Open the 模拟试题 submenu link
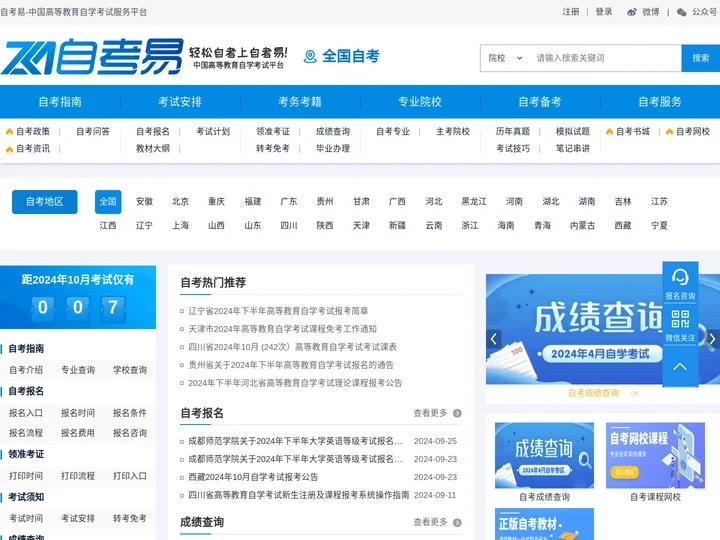The height and width of the screenshot is (540, 720). pyautogui.click(x=573, y=132)
